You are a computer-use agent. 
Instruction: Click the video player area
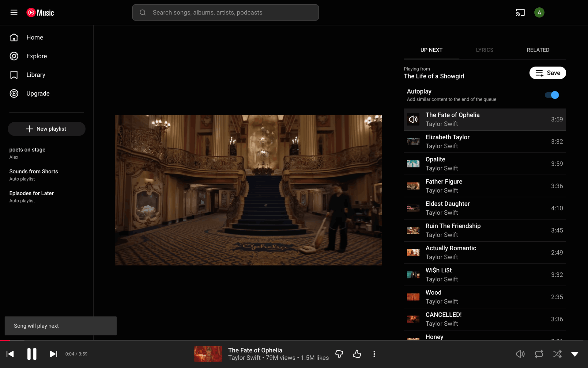tap(248, 190)
